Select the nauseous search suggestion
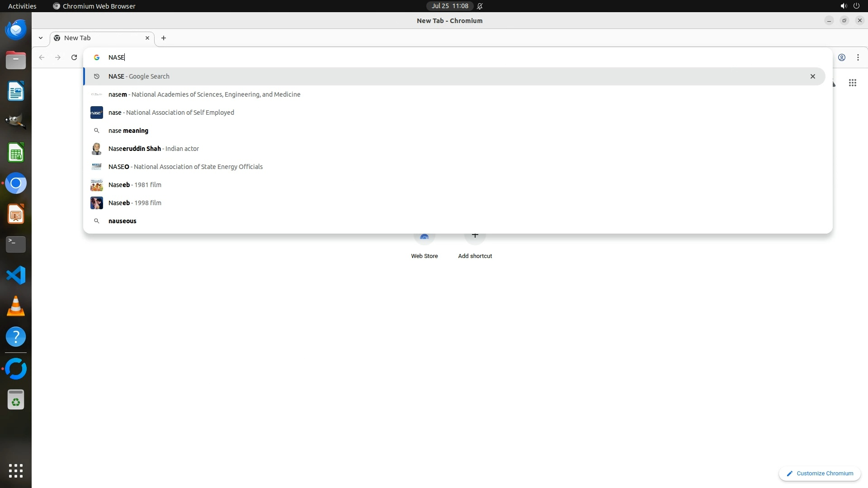 point(122,221)
